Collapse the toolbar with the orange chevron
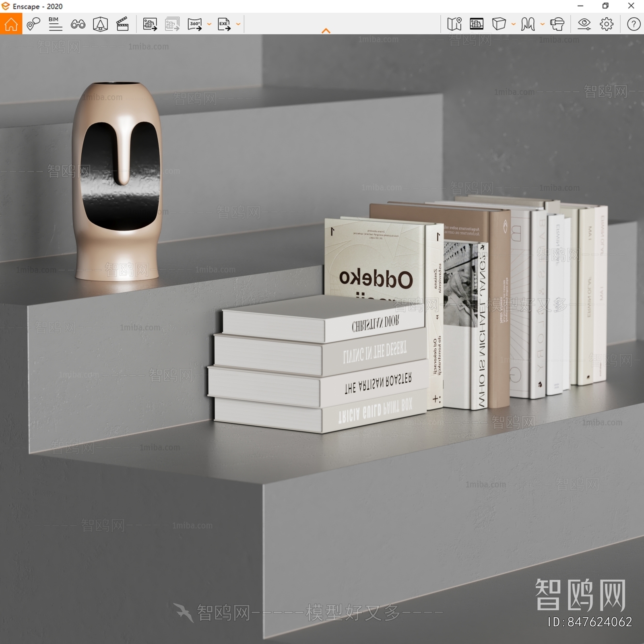This screenshot has height=644, width=644. [326, 31]
